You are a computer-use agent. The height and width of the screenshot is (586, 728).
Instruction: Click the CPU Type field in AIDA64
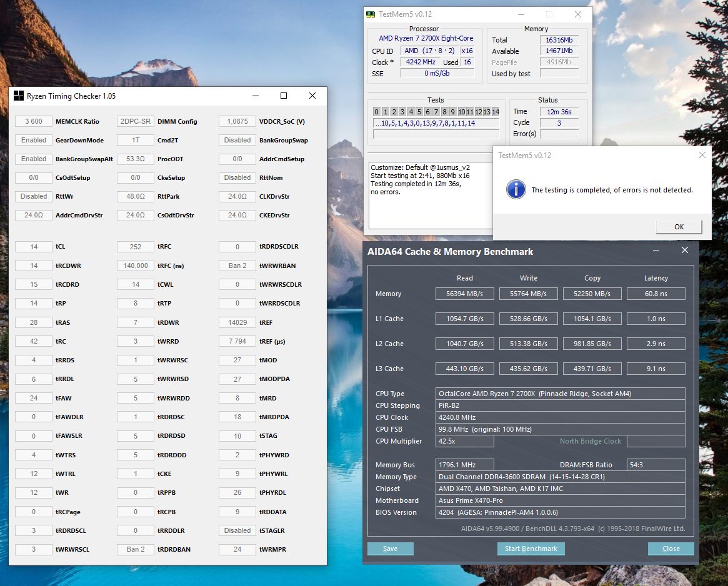[561, 394]
